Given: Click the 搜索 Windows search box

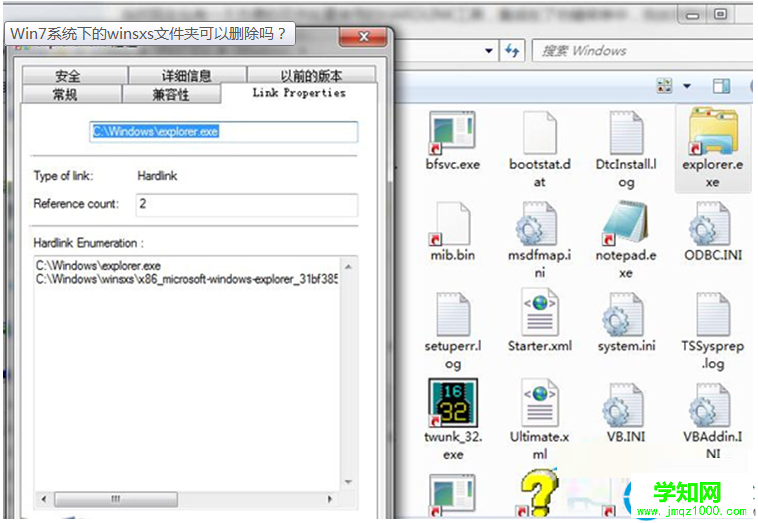Looking at the screenshot, I should pyautogui.click(x=643, y=51).
